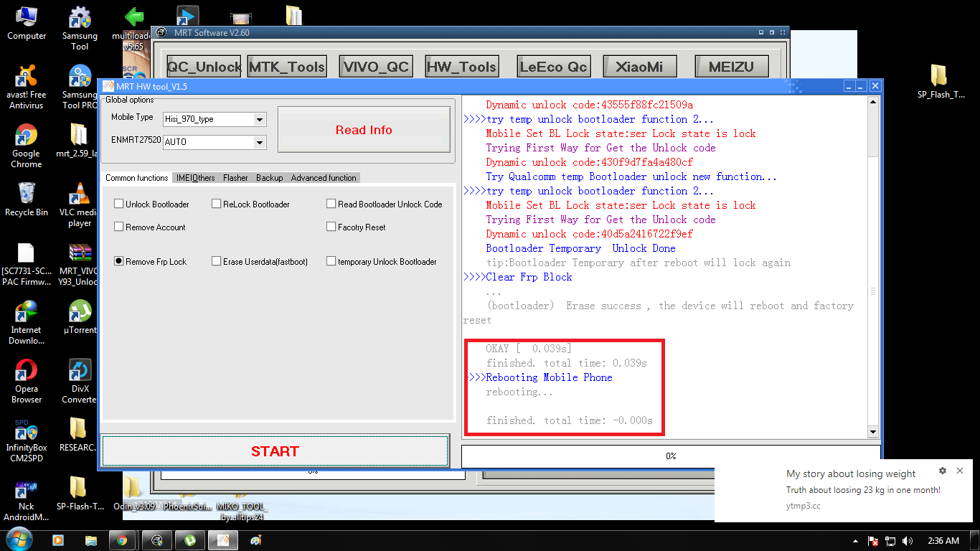Click MTK_Tools in MRT Software window
Screen dimensions: 980x551
click(287, 67)
